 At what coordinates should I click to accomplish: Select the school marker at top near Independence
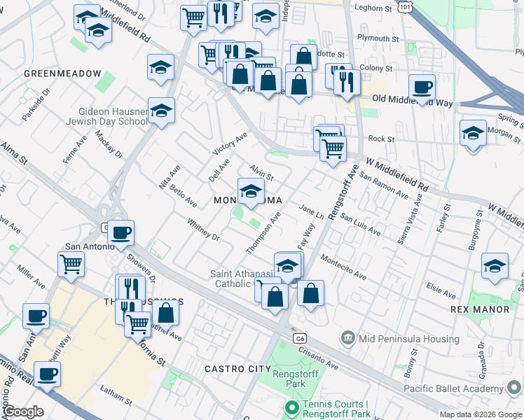click(266, 17)
